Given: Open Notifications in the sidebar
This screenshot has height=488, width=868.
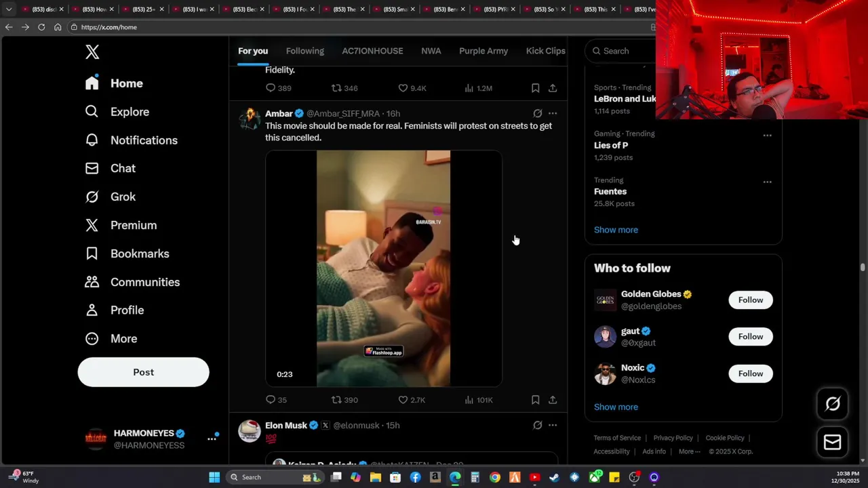Looking at the screenshot, I should (131, 140).
